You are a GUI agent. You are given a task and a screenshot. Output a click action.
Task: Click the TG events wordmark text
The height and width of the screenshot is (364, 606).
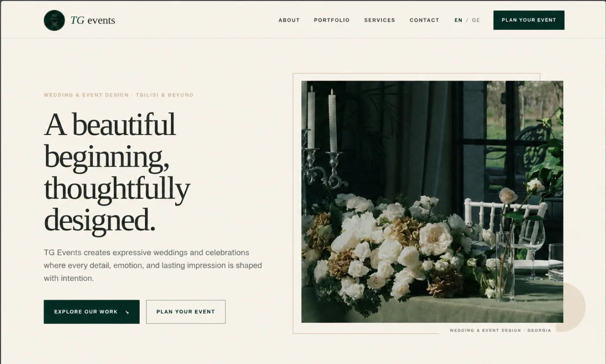93,20
